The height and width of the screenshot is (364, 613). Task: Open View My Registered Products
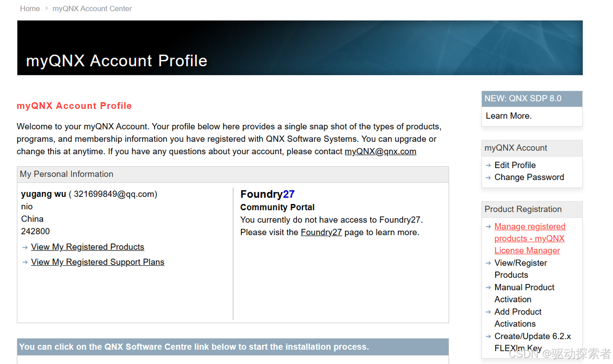point(88,247)
